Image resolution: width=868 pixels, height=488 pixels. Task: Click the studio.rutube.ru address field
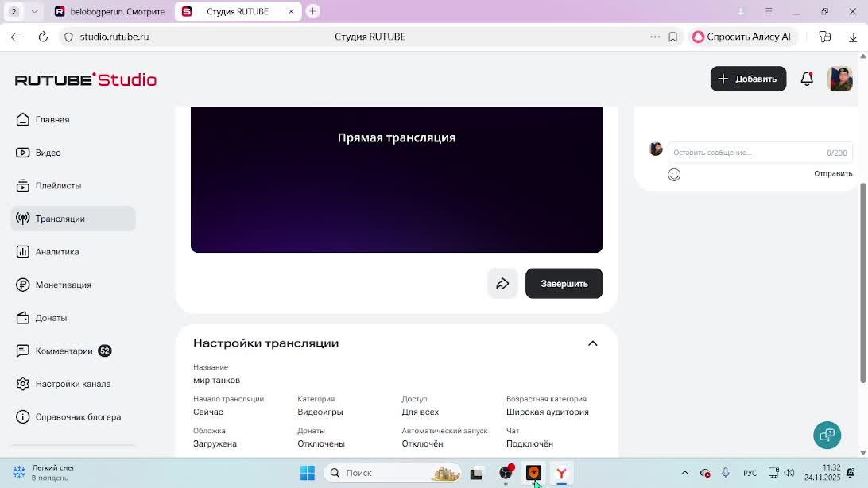[114, 37]
